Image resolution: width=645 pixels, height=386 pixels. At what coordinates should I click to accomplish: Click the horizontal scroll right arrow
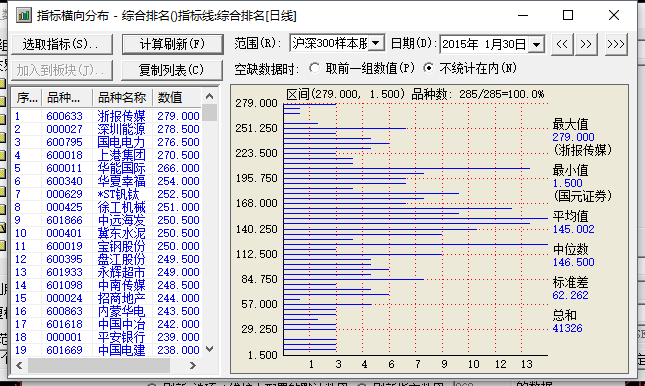coord(193,365)
